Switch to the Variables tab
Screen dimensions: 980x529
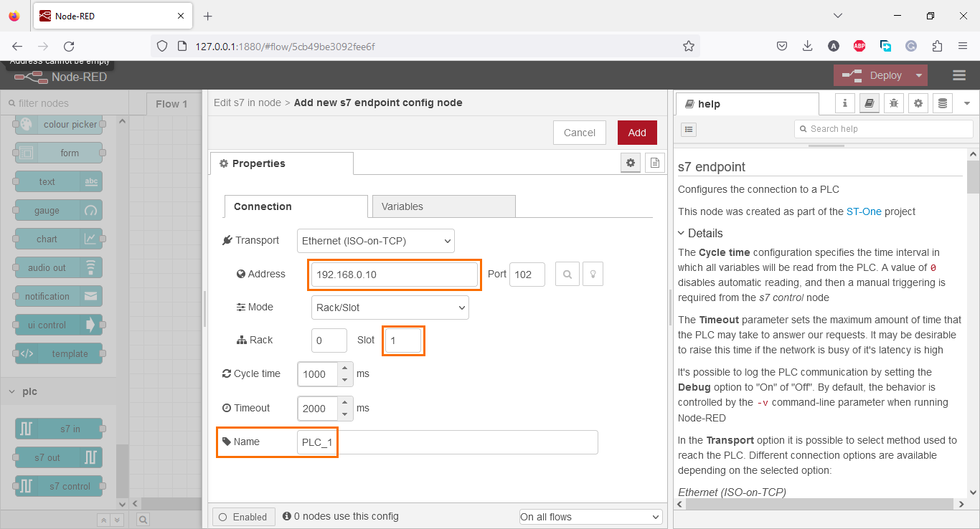coord(402,206)
